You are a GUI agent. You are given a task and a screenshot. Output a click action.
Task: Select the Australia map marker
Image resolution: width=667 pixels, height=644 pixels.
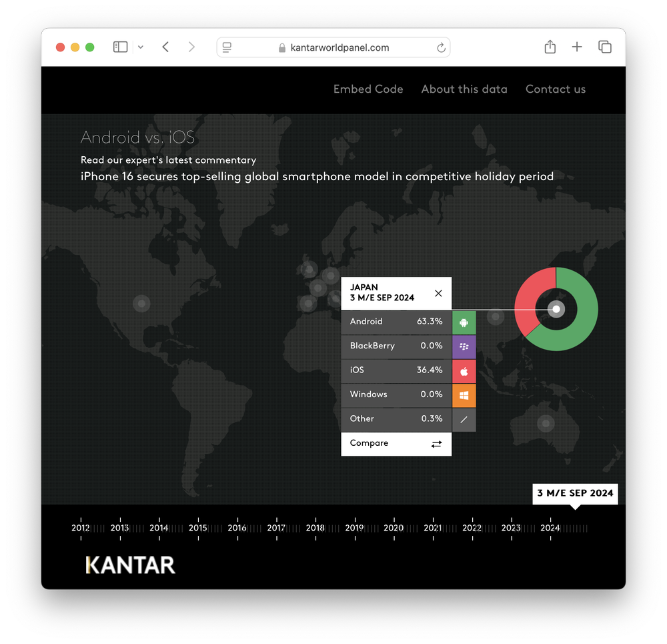[546, 424]
